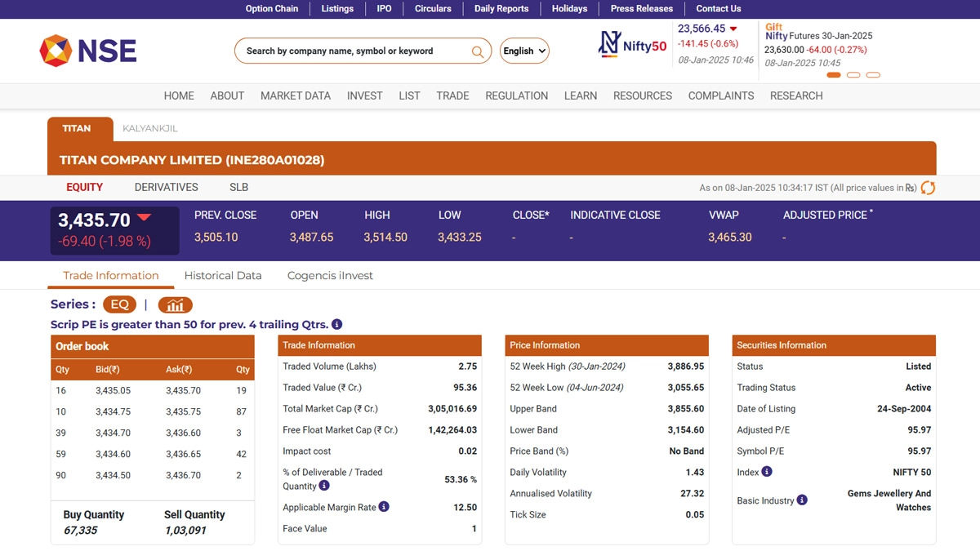Open the English language dropdown

[x=524, y=51]
